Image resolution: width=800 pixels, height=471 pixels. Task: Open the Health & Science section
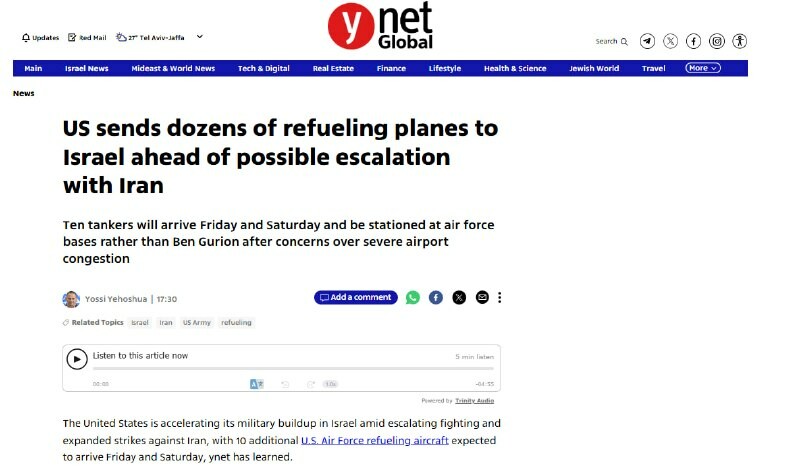pyautogui.click(x=515, y=68)
